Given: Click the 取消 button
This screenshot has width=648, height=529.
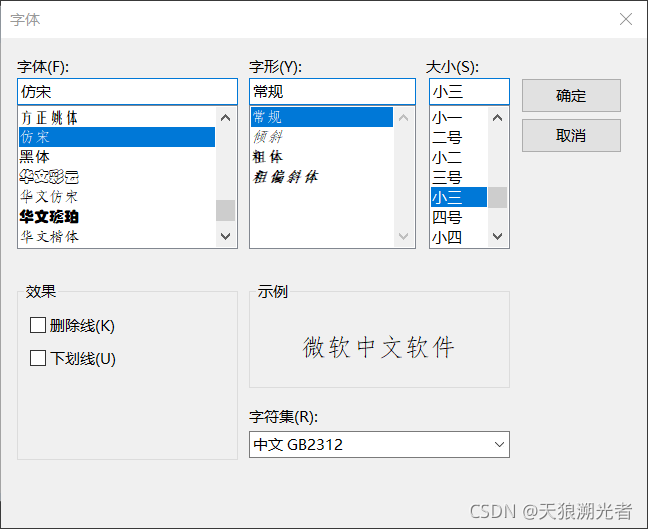Looking at the screenshot, I should coord(571,136).
